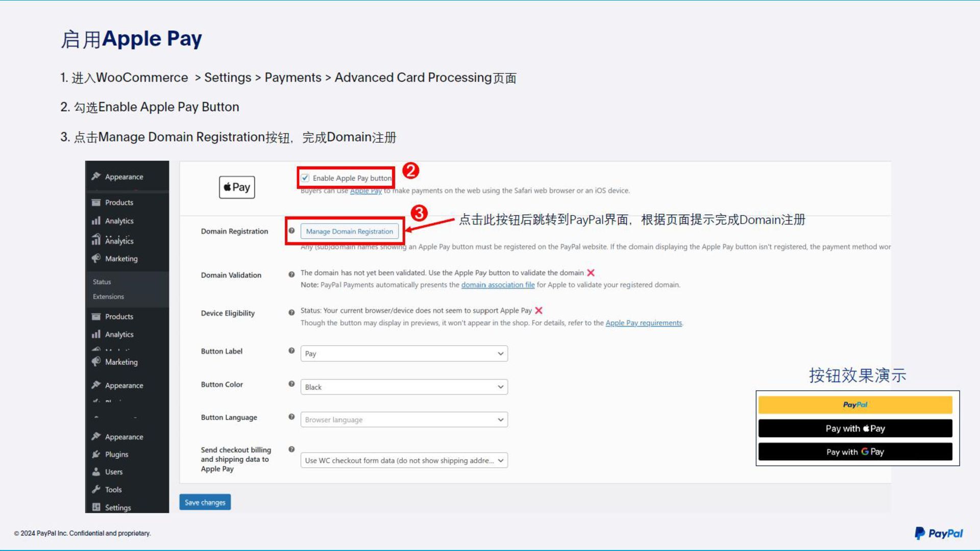Show the Button Color help icon
The height and width of the screenshot is (551, 980).
[291, 384]
